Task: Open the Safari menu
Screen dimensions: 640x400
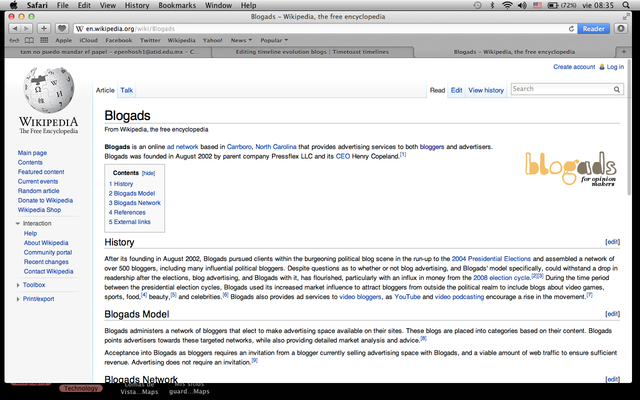Action: [37, 5]
